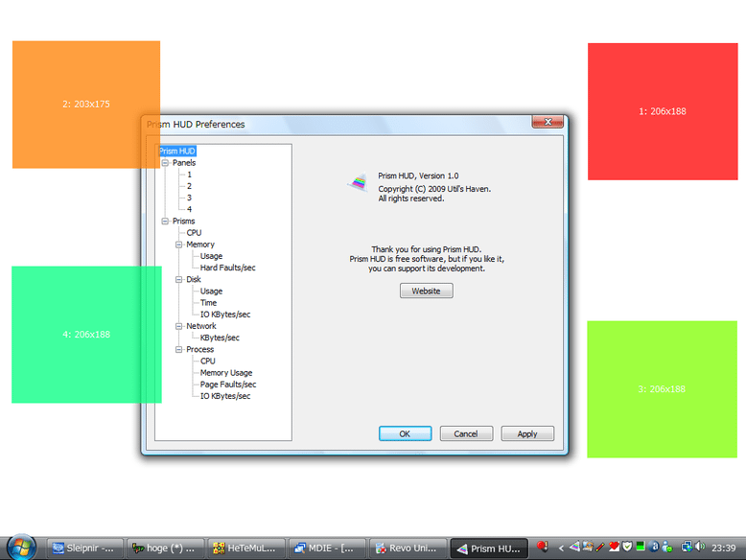Collapse the Process tree node
Screen dimensions: 746x560
coord(179,349)
